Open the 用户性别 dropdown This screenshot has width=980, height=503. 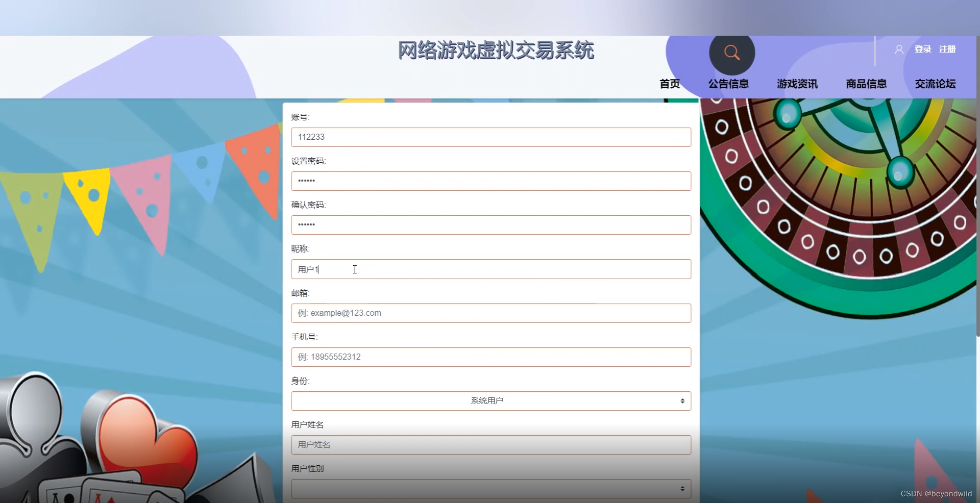click(x=491, y=488)
